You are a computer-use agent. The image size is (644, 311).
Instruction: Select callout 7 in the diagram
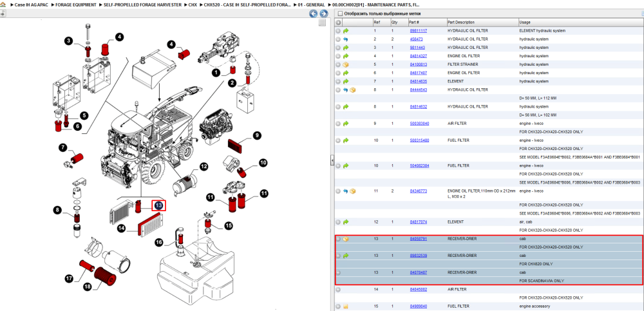click(63, 147)
